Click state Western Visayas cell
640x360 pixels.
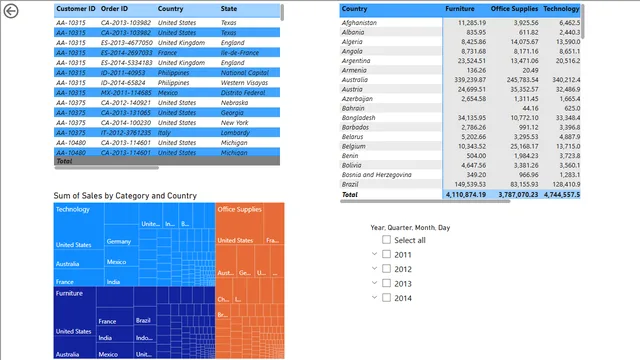tap(244, 82)
